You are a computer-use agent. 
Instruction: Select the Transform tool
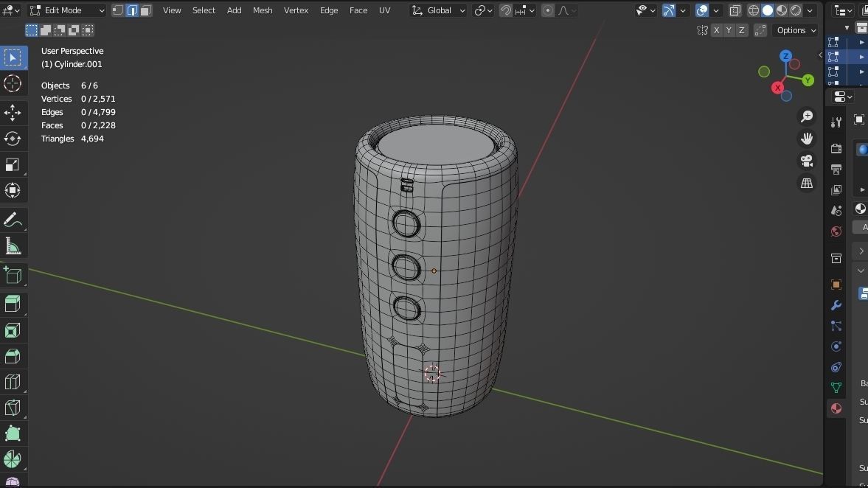[x=13, y=191]
